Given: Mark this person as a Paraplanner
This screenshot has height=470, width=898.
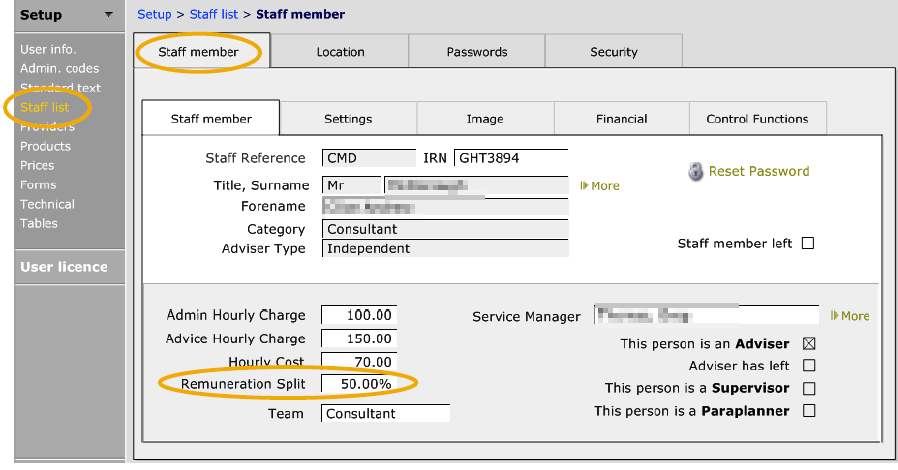Looking at the screenshot, I should coord(809,410).
